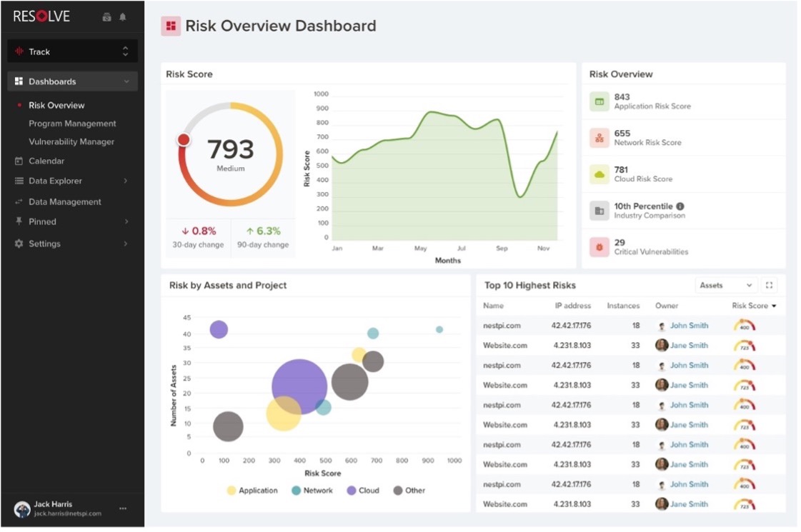801x532 pixels.
Task: Open the Calendar icon in sidebar
Action: click(18, 161)
